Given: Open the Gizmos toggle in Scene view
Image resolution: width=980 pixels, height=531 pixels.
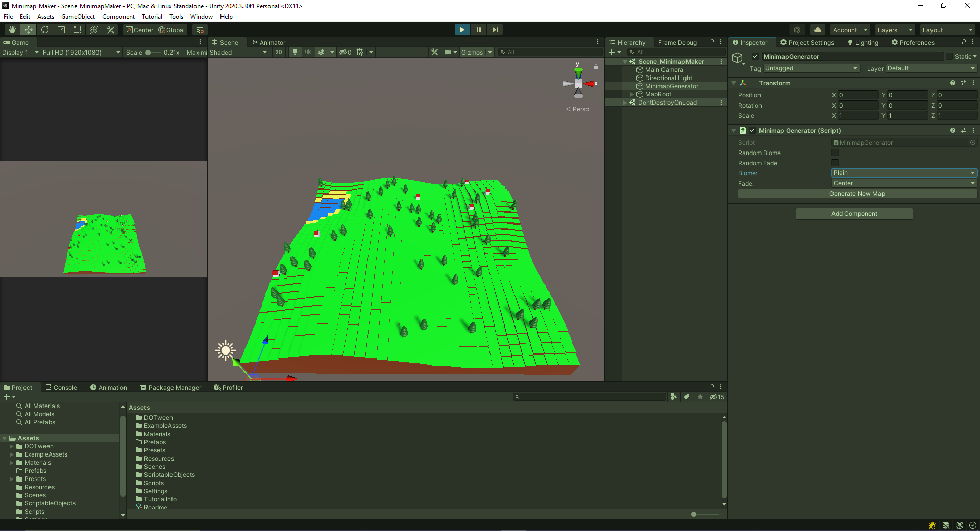Looking at the screenshot, I should pos(472,52).
